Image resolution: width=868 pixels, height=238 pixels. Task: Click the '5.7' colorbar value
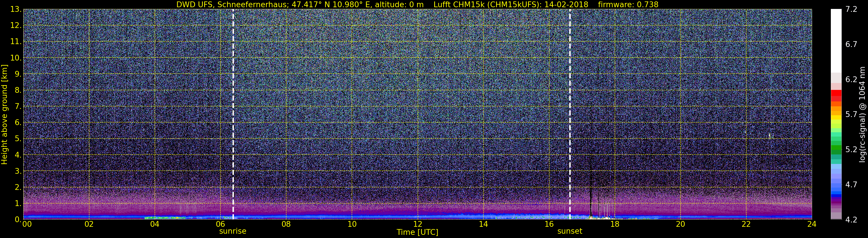851,115
